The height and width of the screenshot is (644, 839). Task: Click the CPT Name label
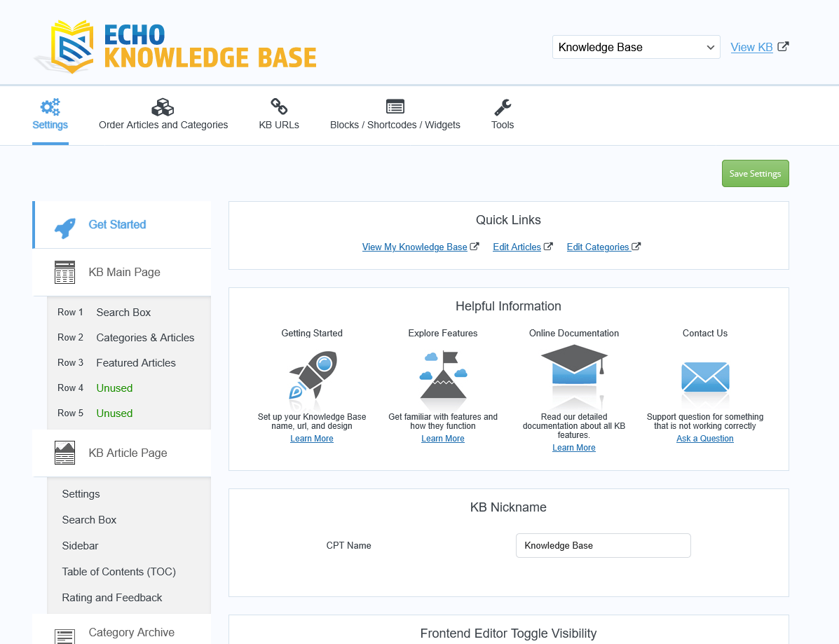click(x=349, y=546)
